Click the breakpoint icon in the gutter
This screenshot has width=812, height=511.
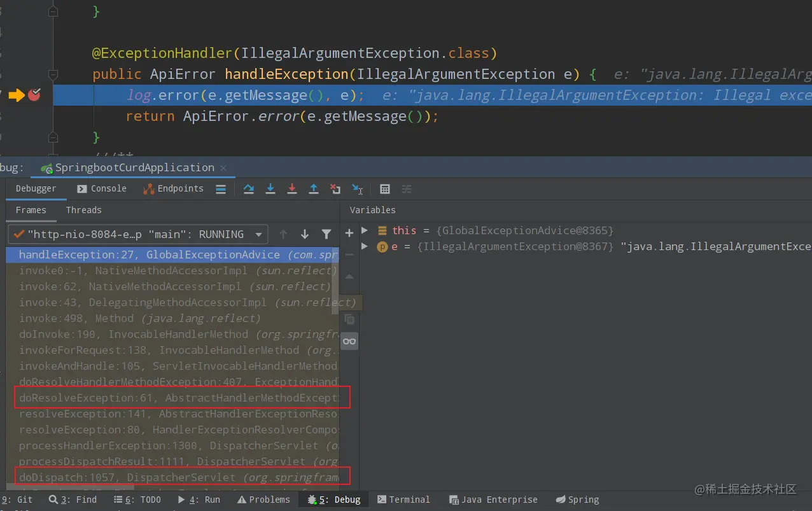click(34, 95)
